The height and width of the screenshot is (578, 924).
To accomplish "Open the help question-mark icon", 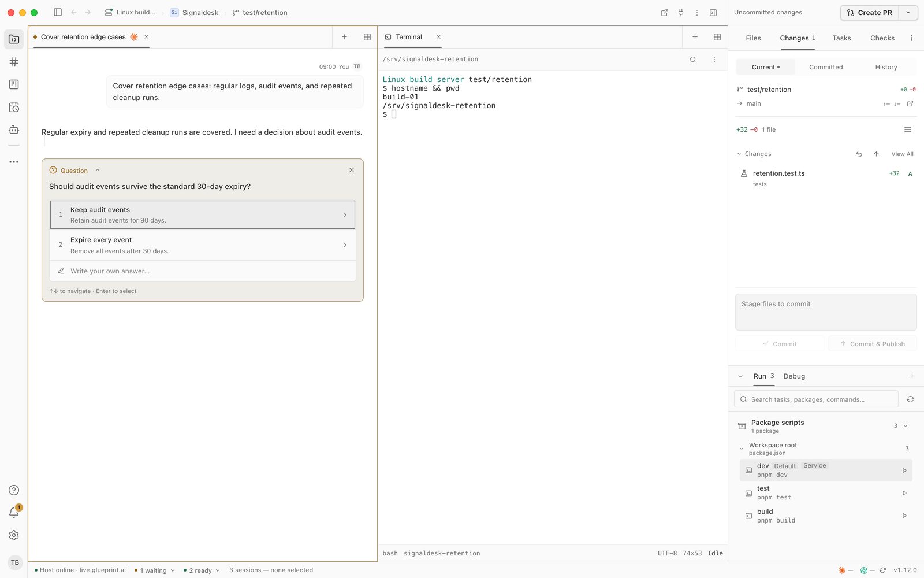I will pos(14,490).
